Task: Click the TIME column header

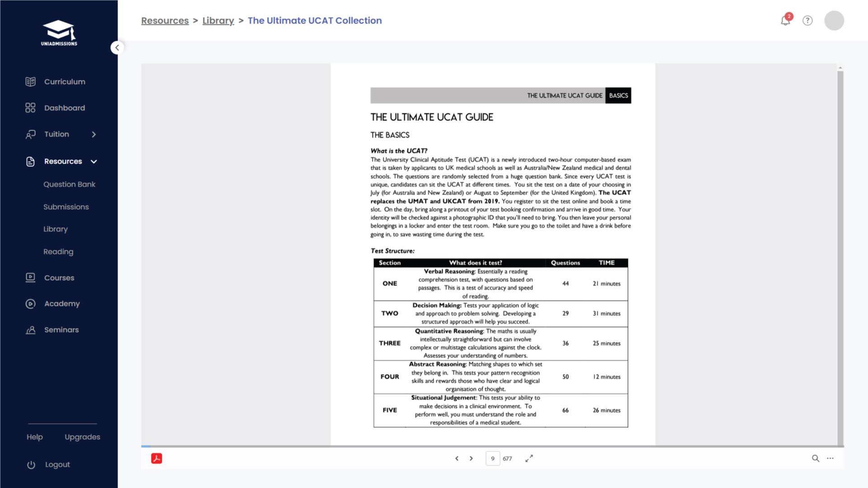Action: (x=607, y=263)
